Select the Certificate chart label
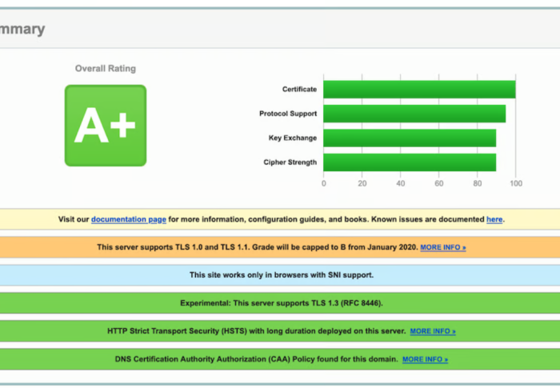Image resolution: width=560 pixels, height=392 pixels. 299,90
